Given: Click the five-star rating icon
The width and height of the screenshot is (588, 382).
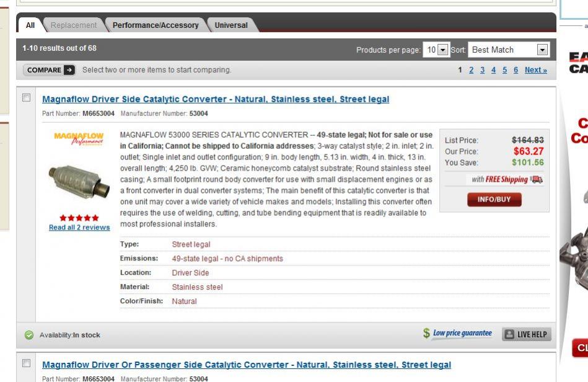Looking at the screenshot, I should point(79,218).
